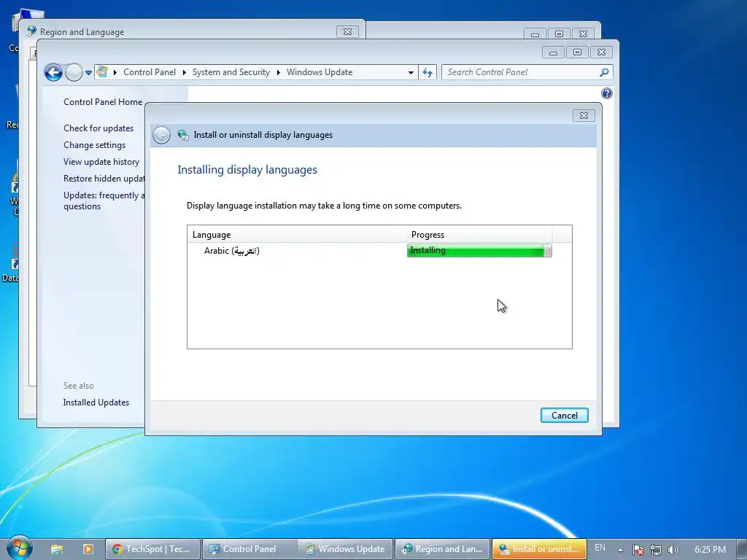
Task: Click the Installing progress bar for Arabic
Action: (479, 251)
